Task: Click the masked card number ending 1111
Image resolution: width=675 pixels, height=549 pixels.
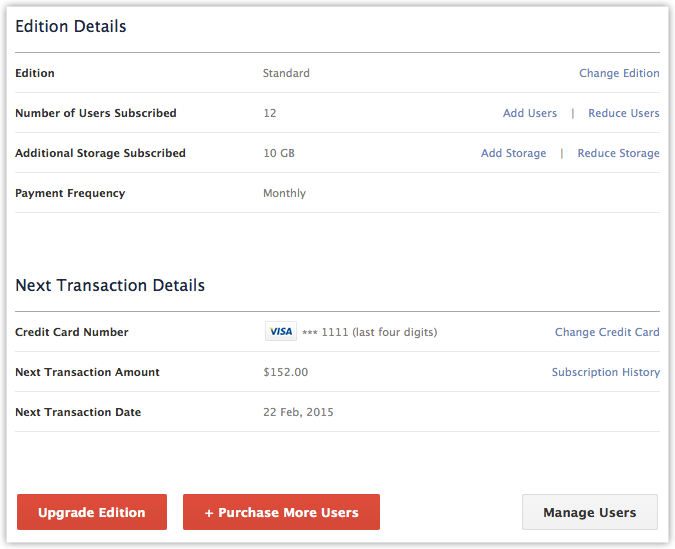Action: (369, 332)
